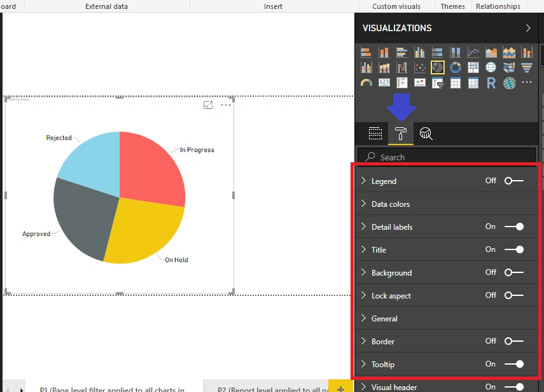Turn off the Tooltip toggle

514,364
